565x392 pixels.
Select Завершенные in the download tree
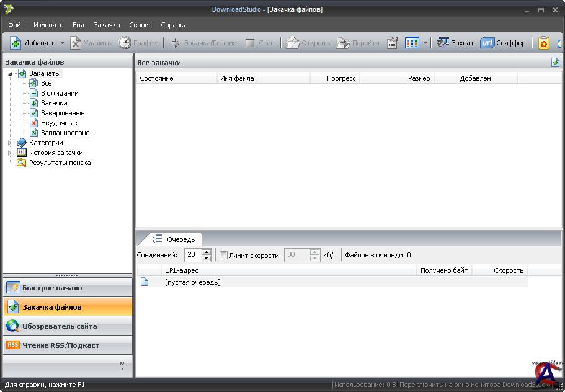tap(62, 113)
